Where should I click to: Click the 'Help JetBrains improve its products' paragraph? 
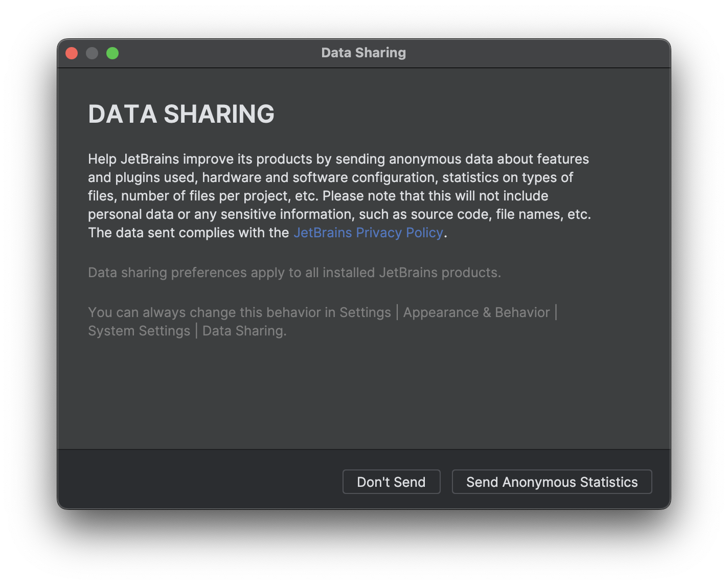point(339,196)
